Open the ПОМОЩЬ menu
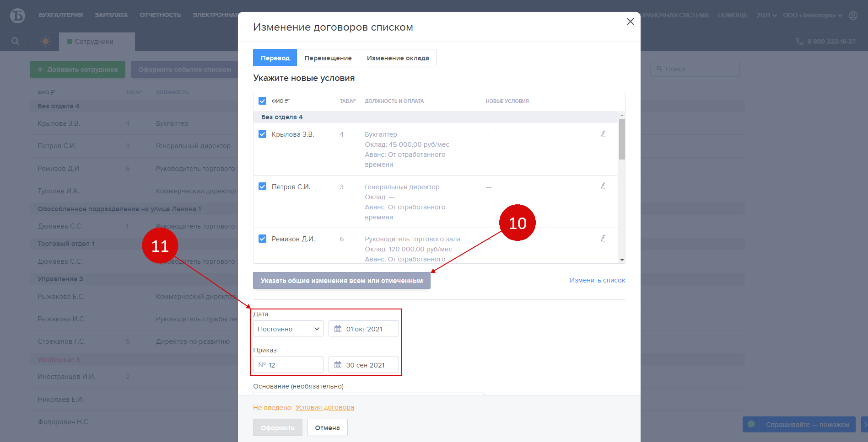The height and width of the screenshot is (442, 868). (x=733, y=15)
